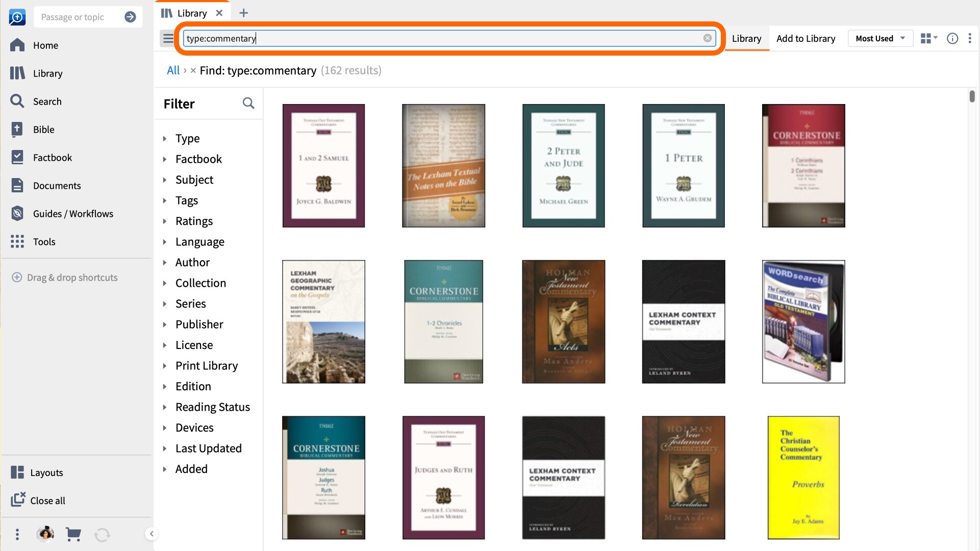This screenshot has width=980, height=551.
Task: Open the 1 Peter Wayne Grudem cover
Action: 684,166
